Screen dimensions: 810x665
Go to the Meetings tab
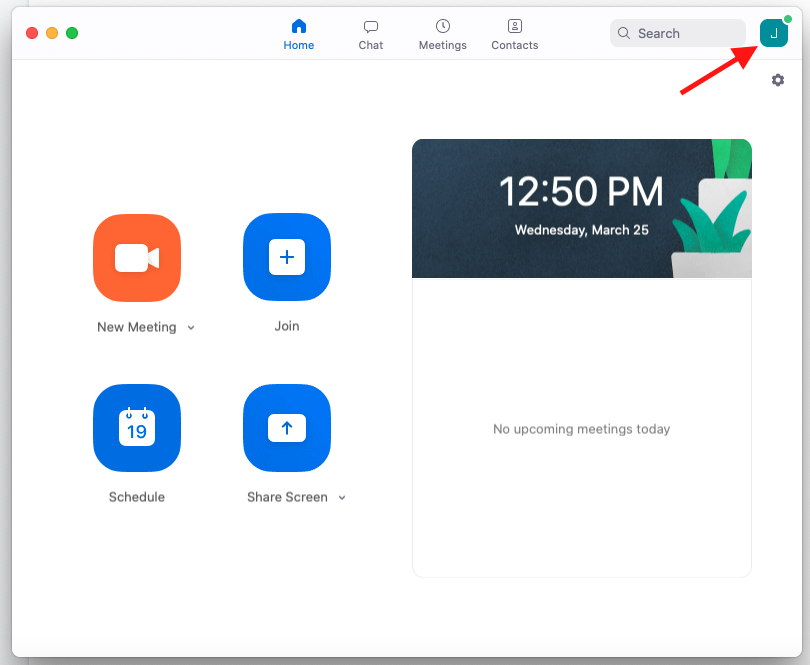(x=442, y=34)
